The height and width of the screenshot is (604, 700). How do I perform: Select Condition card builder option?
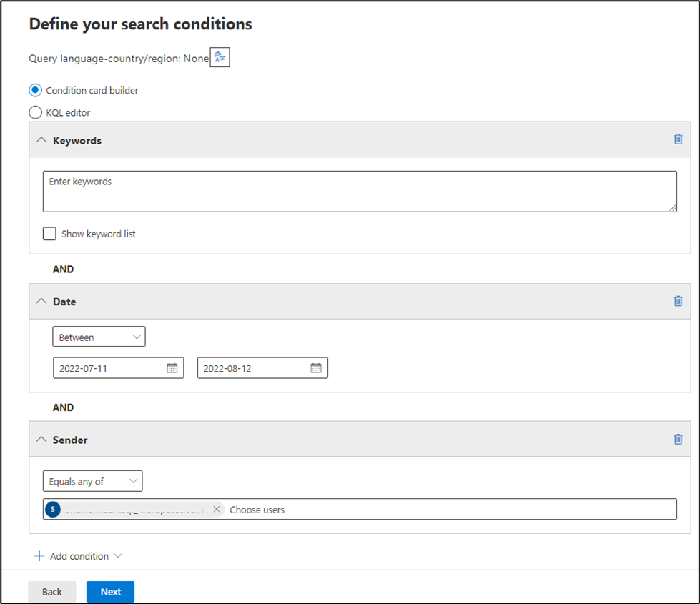[x=35, y=90]
